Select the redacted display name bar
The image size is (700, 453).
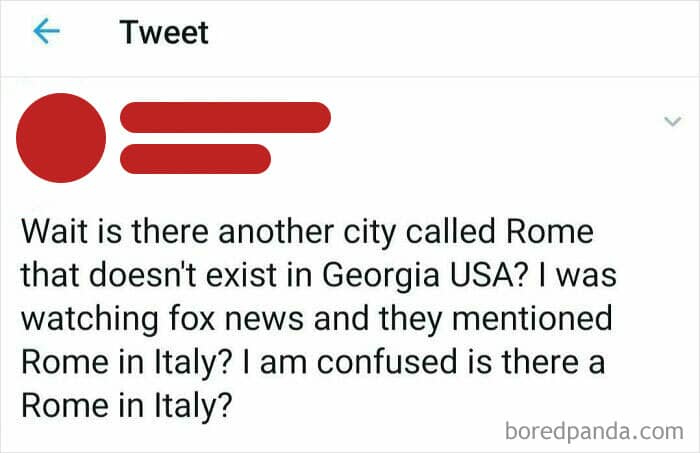[x=225, y=117]
